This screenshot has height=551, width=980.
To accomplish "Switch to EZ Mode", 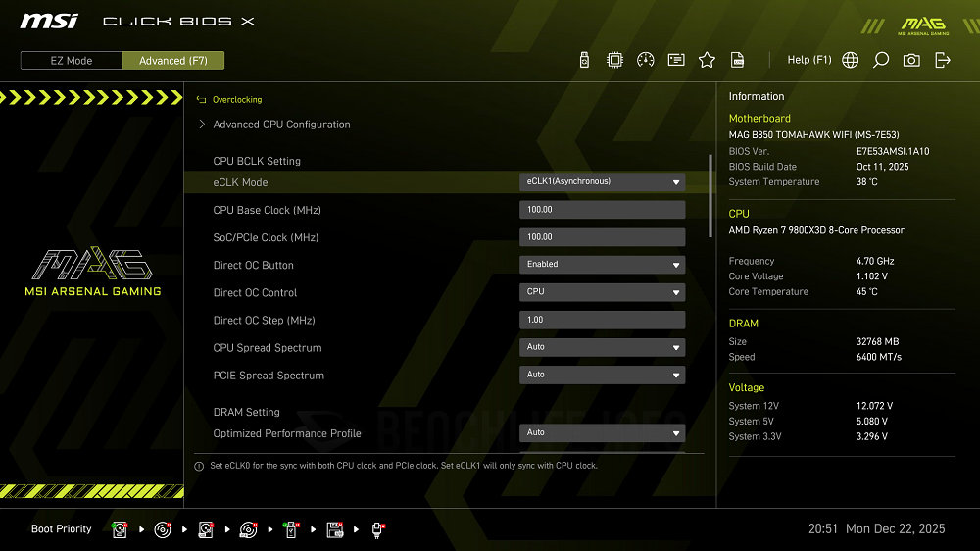I will tap(72, 61).
